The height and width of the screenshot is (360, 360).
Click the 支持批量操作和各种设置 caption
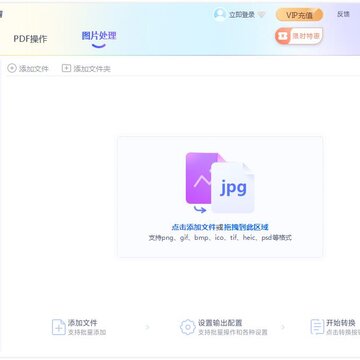[233, 332]
